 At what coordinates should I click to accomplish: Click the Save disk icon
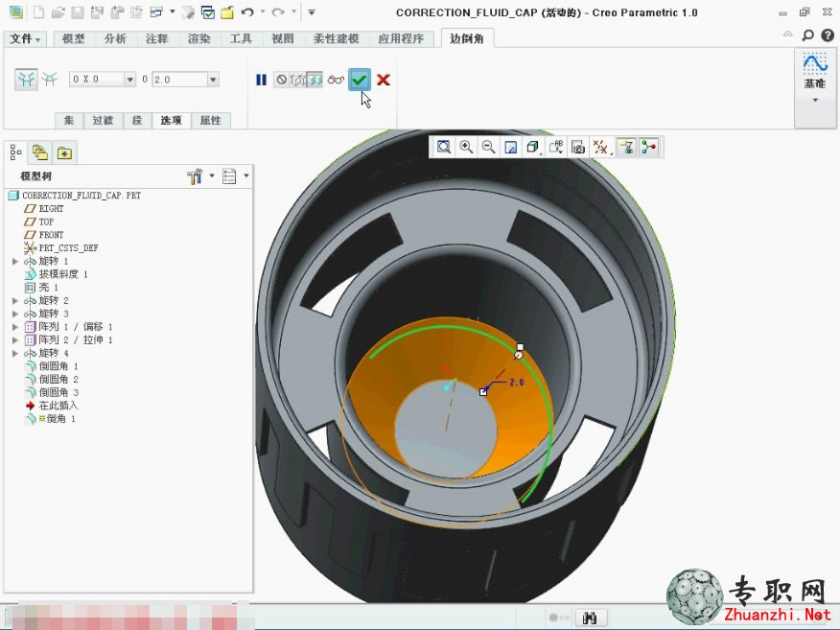tap(78, 12)
